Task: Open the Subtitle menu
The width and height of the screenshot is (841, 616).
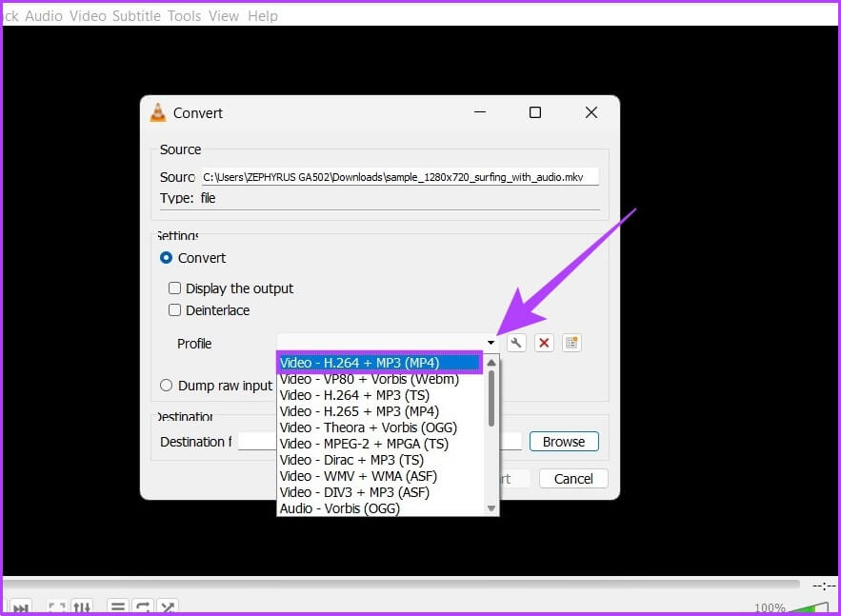Action: coord(137,16)
